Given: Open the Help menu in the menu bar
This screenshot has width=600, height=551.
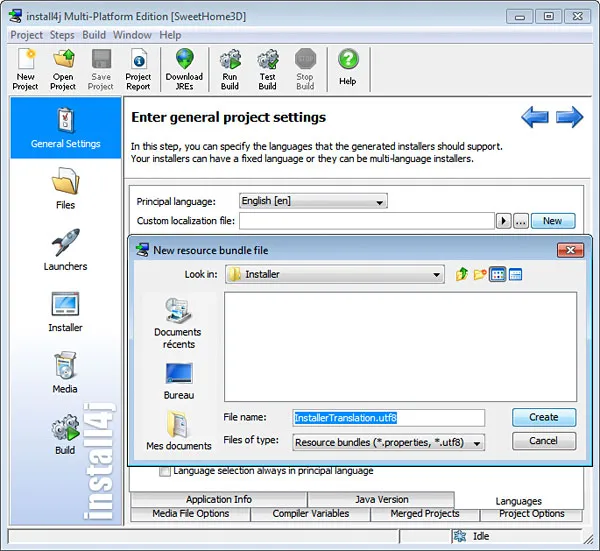Looking at the screenshot, I should click(170, 35).
